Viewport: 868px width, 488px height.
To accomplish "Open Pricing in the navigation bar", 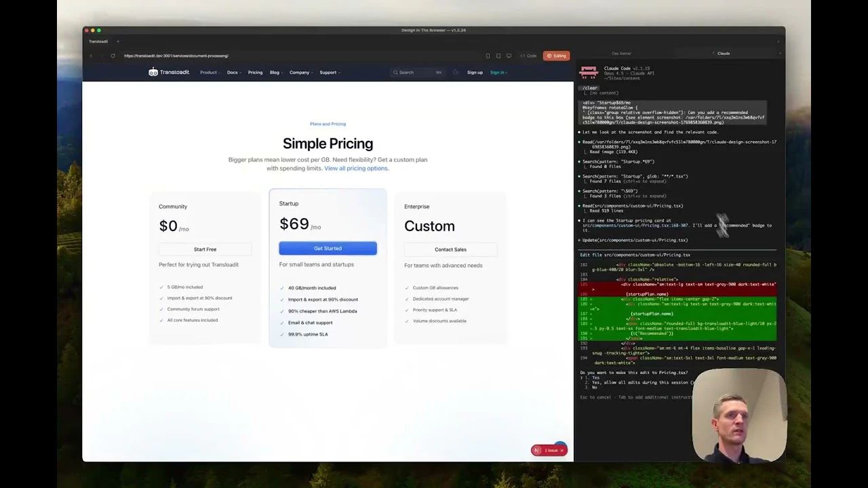I will pos(255,73).
